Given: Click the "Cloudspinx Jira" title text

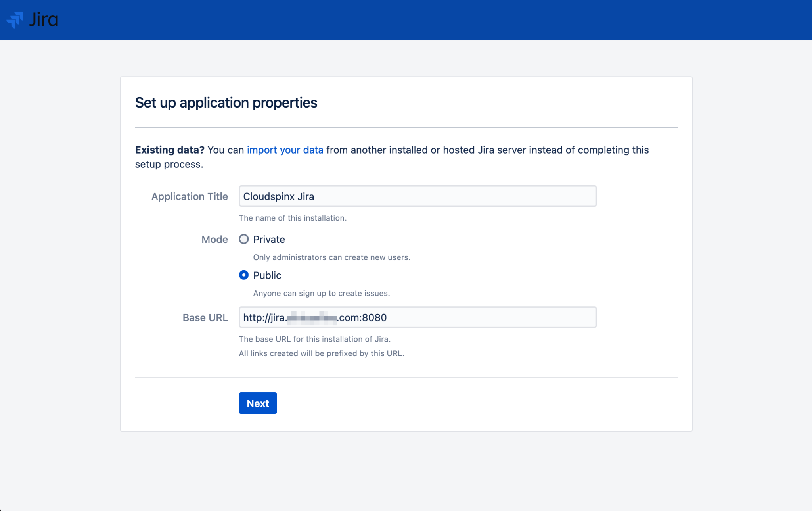Looking at the screenshot, I should (x=279, y=196).
